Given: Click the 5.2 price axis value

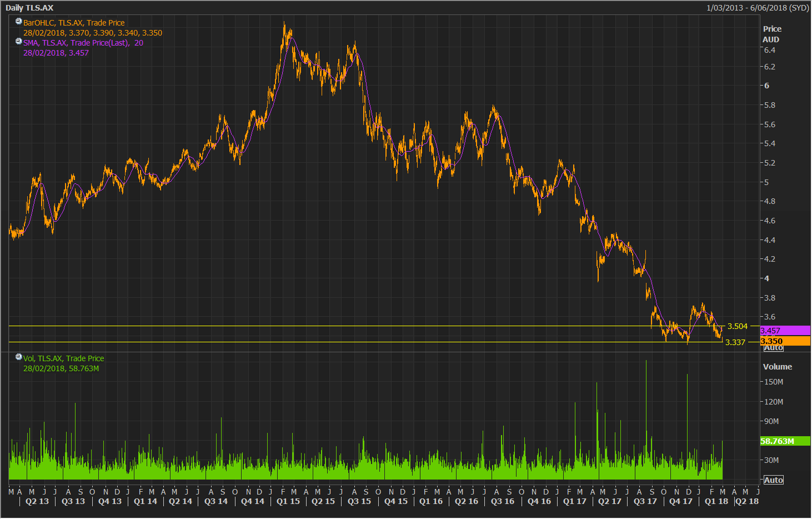Looking at the screenshot, I should click(770, 163).
